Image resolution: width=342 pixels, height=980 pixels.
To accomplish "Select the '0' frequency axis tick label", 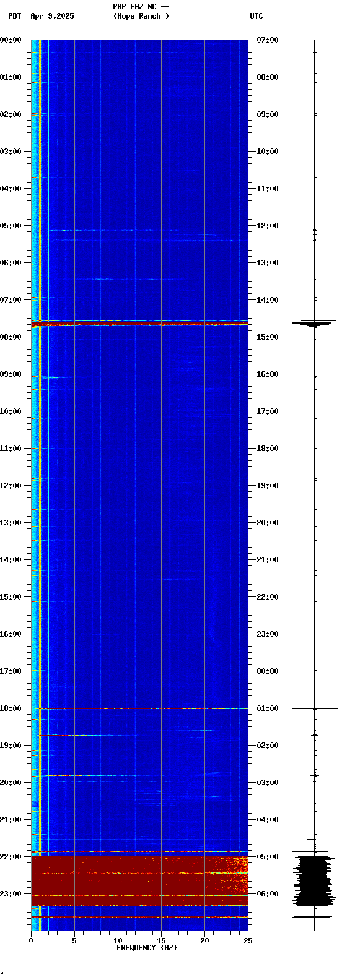I will click(x=31, y=941).
